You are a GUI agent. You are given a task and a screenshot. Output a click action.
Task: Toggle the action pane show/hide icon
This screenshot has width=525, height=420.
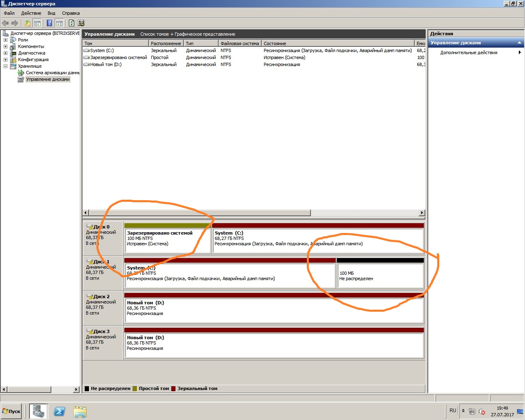click(x=59, y=23)
